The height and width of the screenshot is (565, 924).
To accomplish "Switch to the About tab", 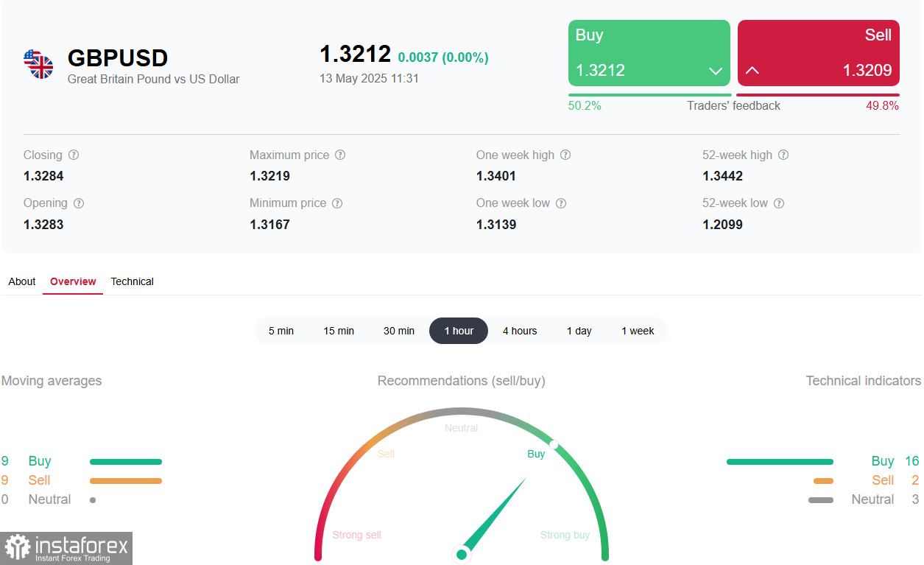I will pyautogui.click(x=22, y=281).
